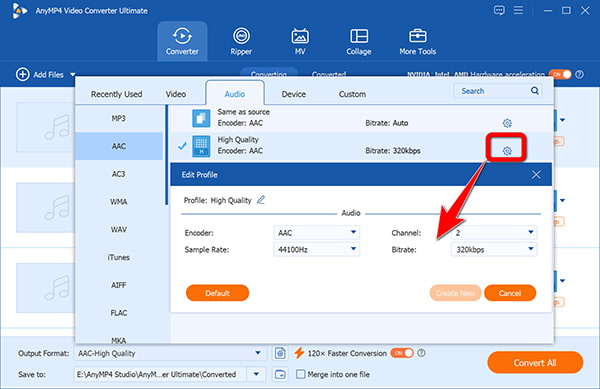Image resolution: width=600 pixels, height=389 pixels.
Task: Close the Edit Profile dialog
Action: tap(536, 174)
